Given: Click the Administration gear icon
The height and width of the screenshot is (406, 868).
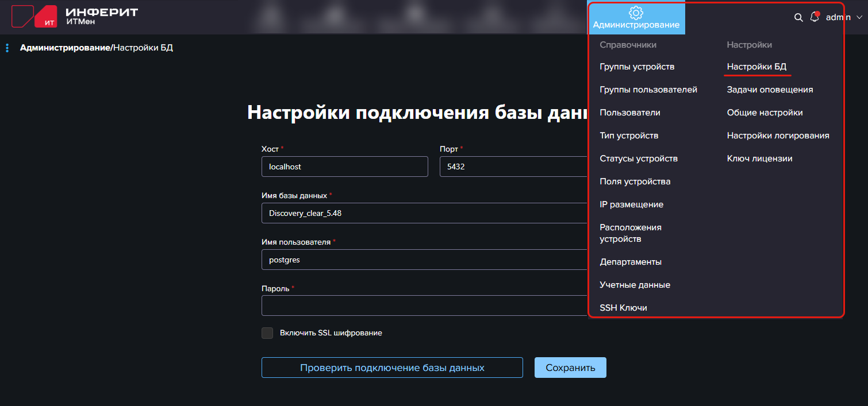Looking at the screenshot, I should [636, 13].
